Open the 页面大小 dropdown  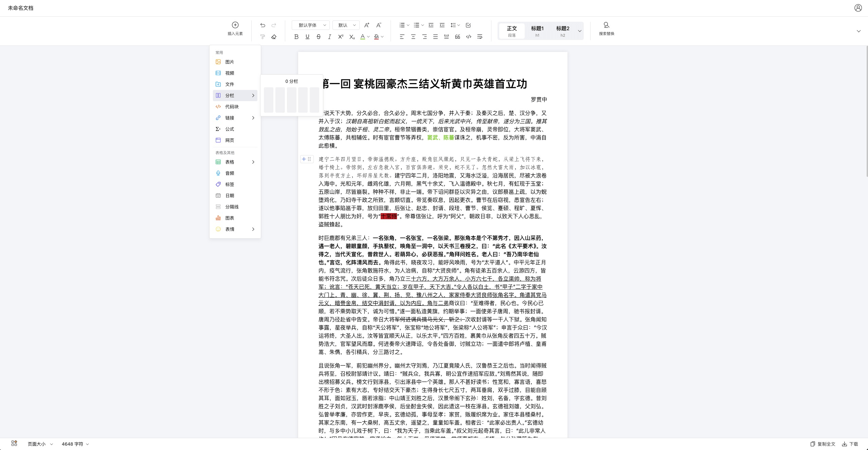pos(40,444)
